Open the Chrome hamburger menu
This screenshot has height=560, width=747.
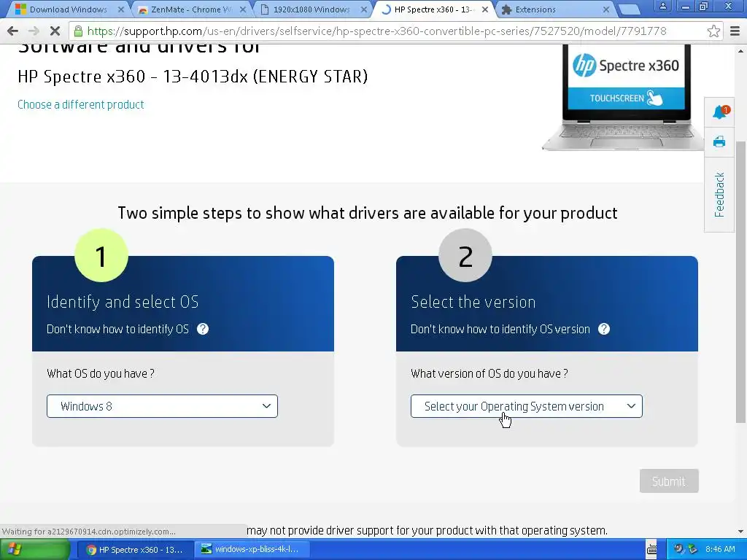pyautogui.click(x=735, y=31)
